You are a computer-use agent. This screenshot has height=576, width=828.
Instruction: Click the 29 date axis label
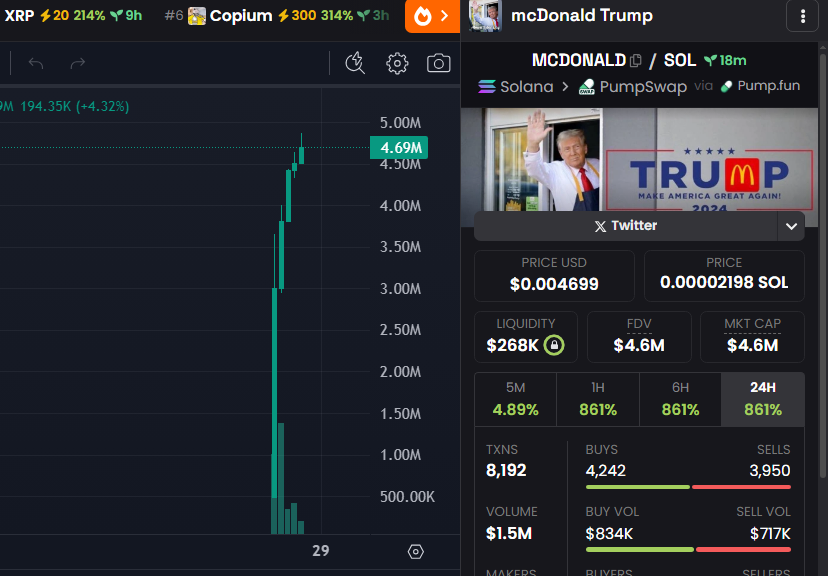click(x=321, y=551)
